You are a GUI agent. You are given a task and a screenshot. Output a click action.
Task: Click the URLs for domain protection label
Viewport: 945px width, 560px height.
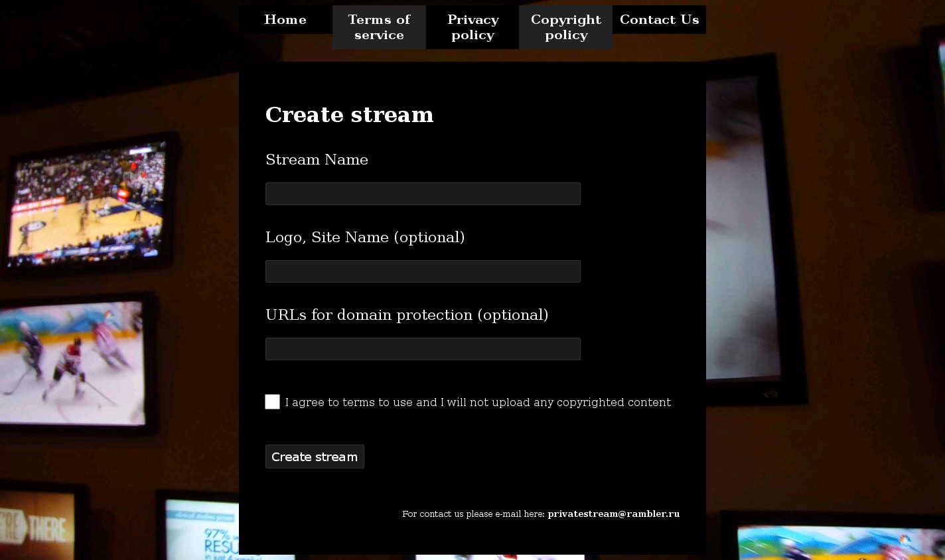[407, 315]
